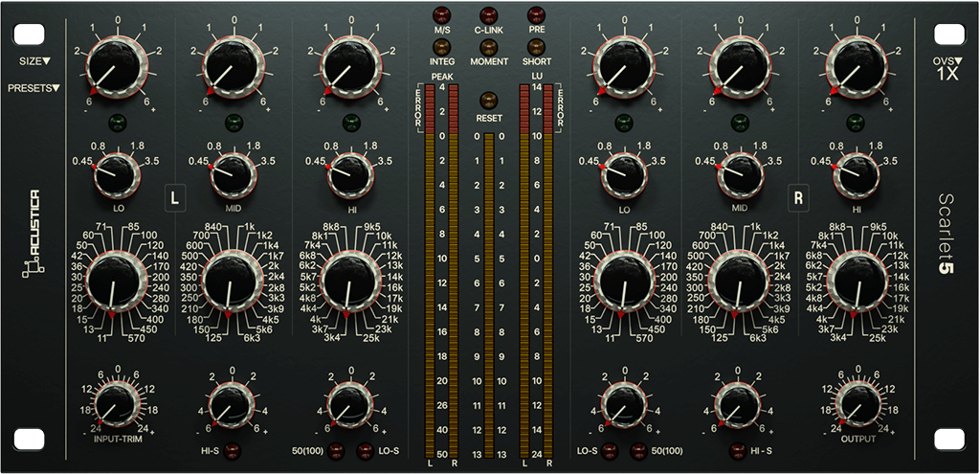Open the OVS oversampling dropdown
Screen dimensions: 980x474
[947, 68]
